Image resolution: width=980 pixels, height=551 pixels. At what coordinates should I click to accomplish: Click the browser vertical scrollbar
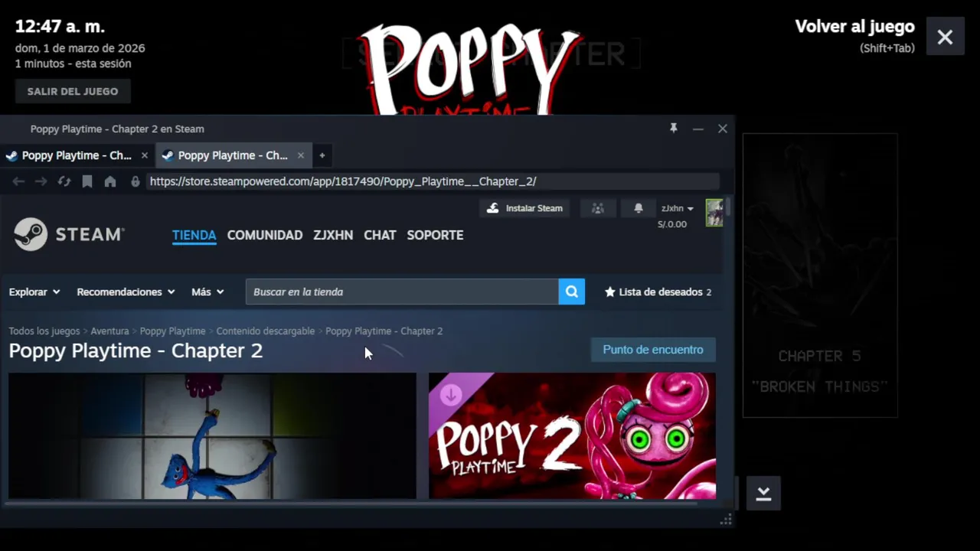[x=727, y=207]
